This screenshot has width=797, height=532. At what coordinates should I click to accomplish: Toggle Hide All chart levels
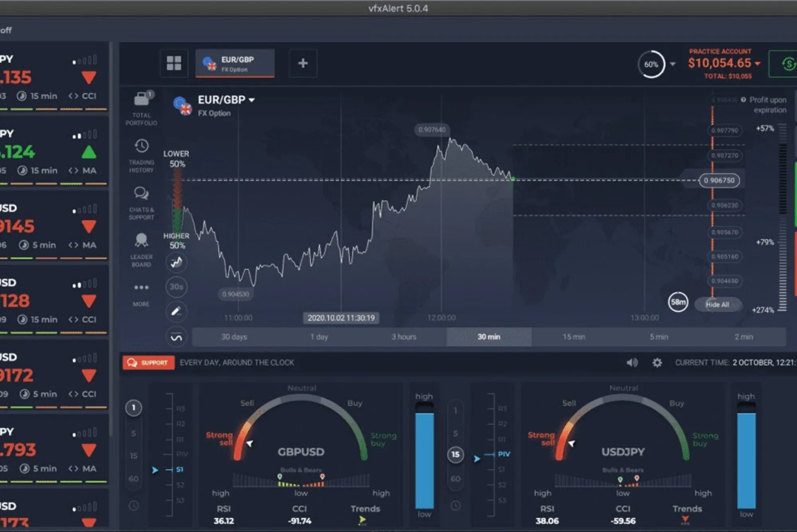(718, 304)
